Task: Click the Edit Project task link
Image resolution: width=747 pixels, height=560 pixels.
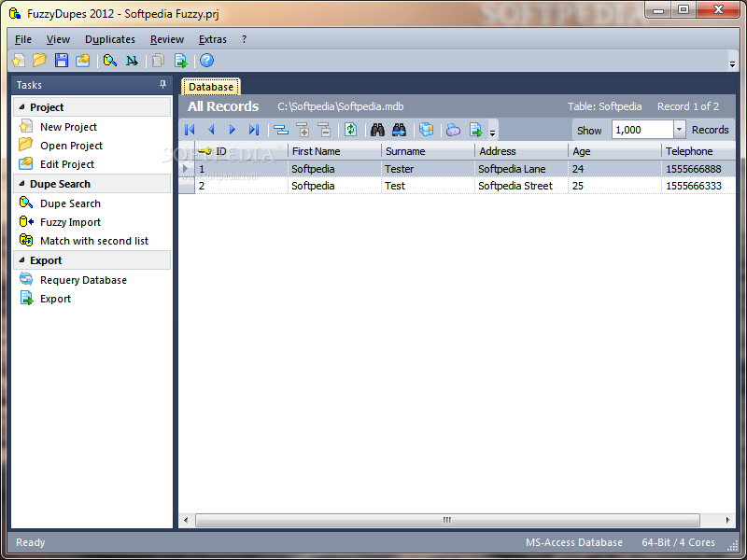Action: point(67,164)
